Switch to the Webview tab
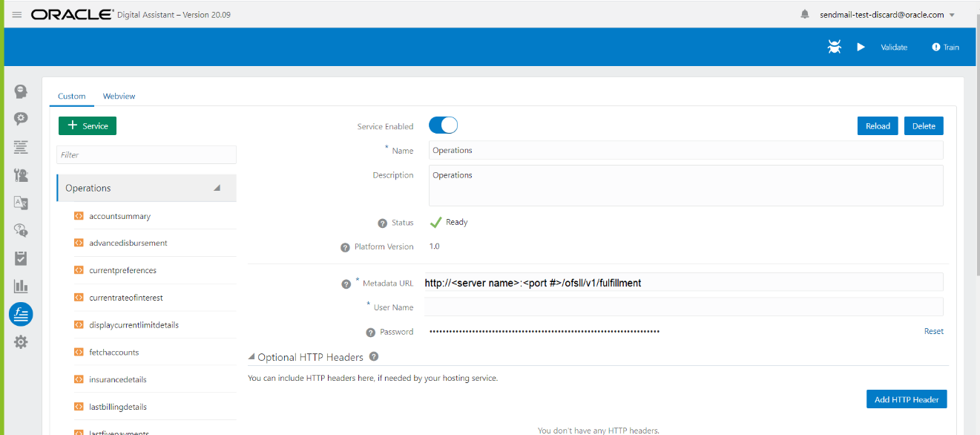Screen dimensions: 980x435 coord(119,96)
